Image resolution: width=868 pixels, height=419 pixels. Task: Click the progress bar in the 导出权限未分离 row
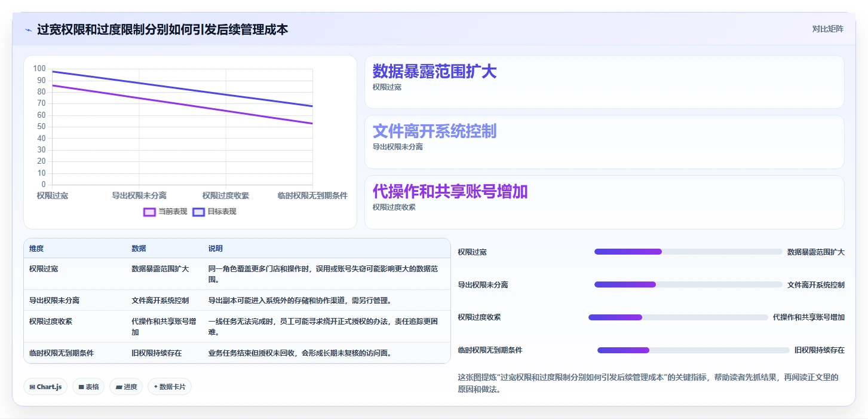coord(688,285)
